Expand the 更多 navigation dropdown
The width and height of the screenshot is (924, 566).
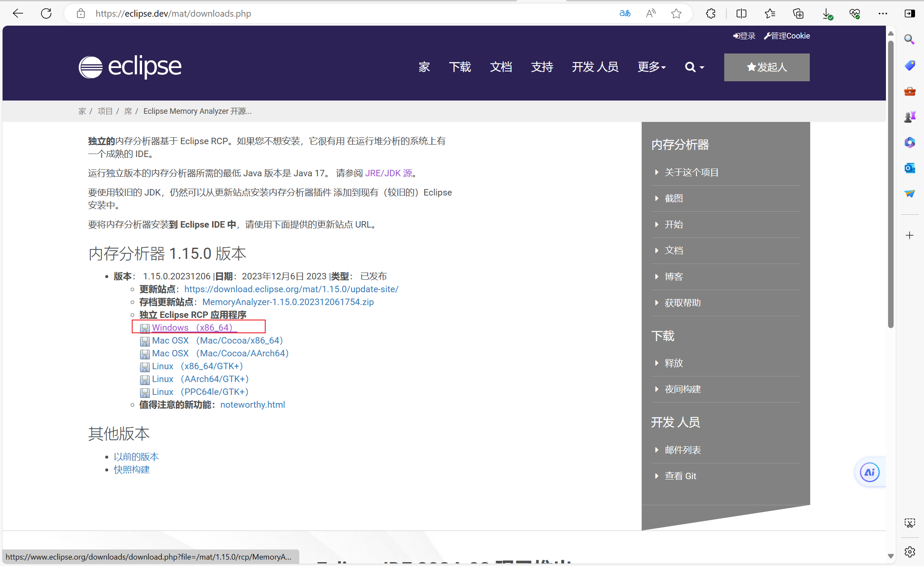(652, 67)
